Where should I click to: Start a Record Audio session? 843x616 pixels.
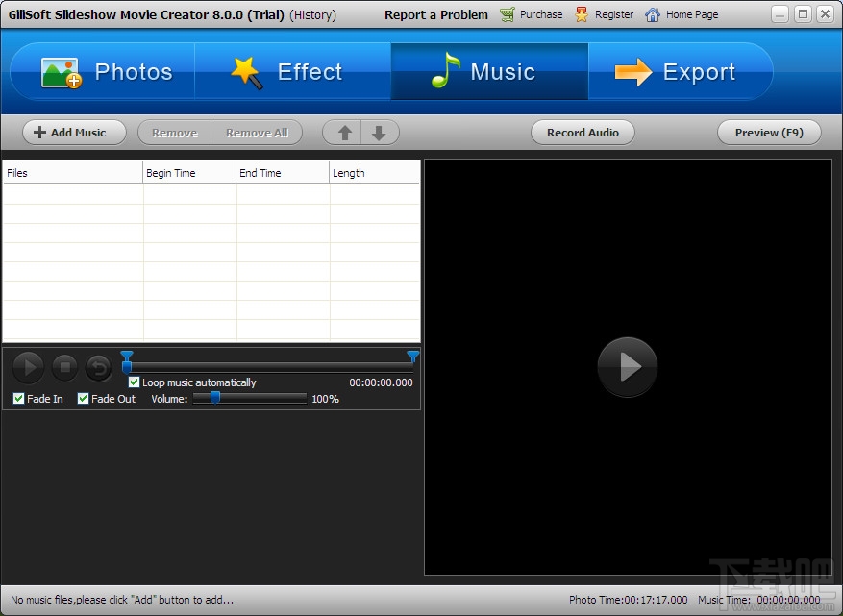pyautogui.click(x=583, y=132)
